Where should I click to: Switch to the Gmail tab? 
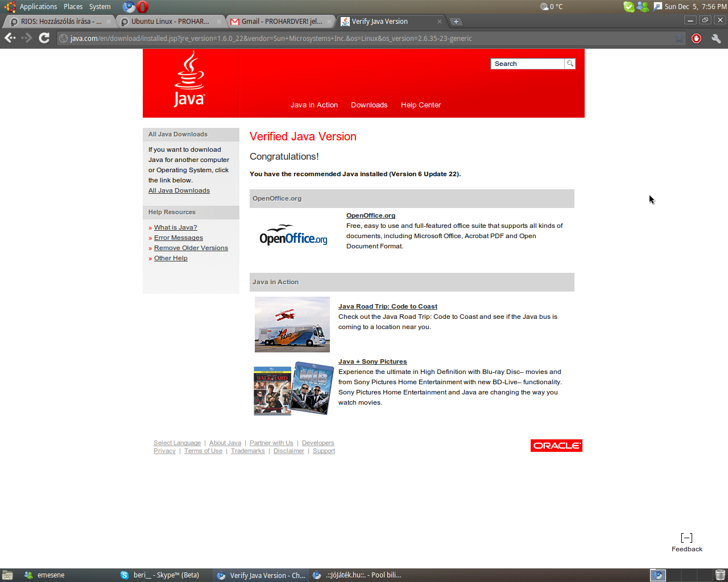(282, 22)
